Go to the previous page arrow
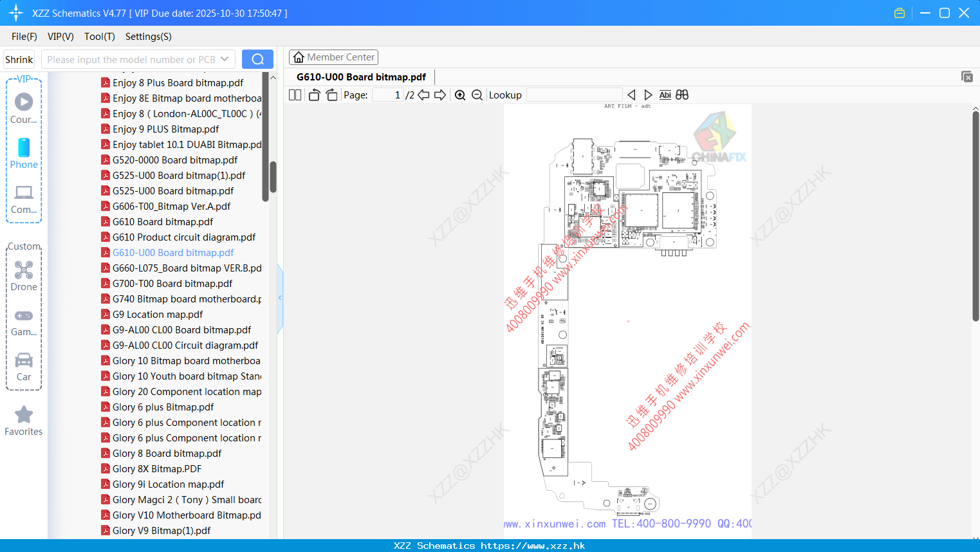980x552 pixels. (x=423, y=95)
